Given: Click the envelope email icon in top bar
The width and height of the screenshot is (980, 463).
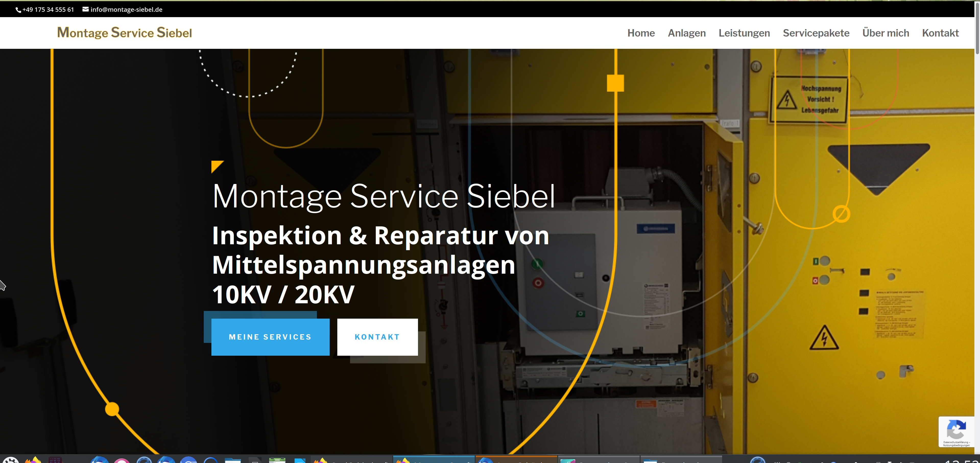Looking at the screenshot, I should (x=86, y=9).
